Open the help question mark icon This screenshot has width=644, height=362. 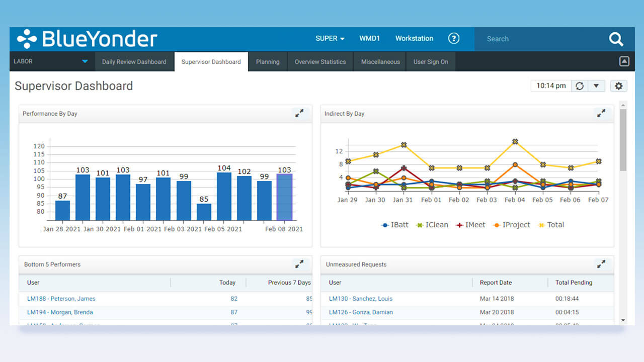(x=454, y=38)
